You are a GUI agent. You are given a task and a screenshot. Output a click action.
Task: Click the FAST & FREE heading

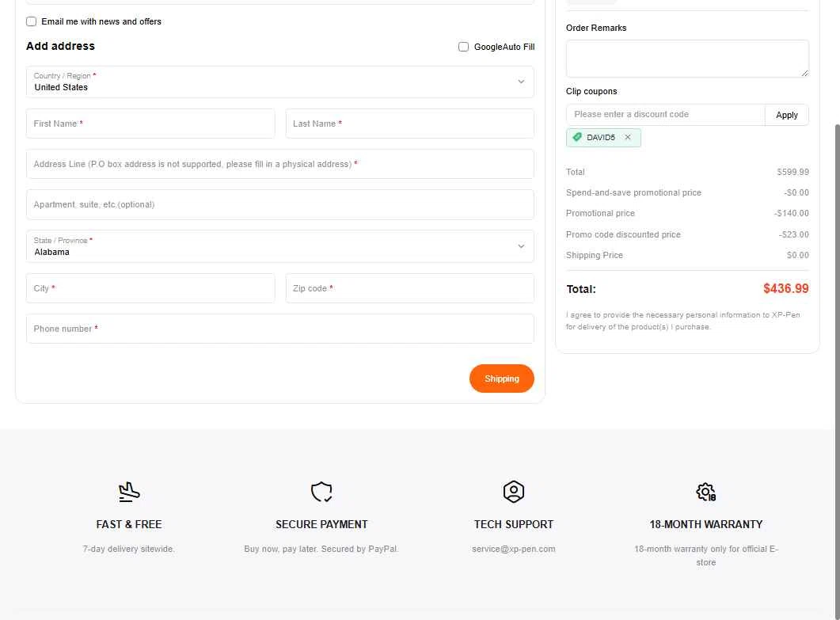[x=129, y=524]
